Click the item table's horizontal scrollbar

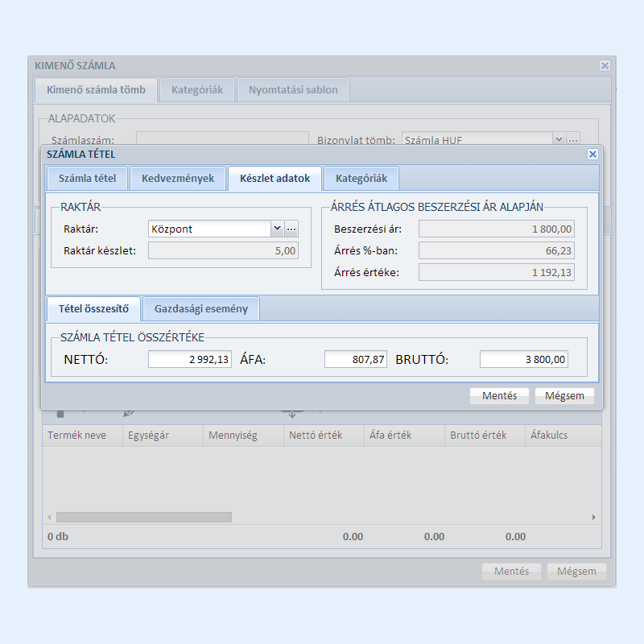pos(143,517)
